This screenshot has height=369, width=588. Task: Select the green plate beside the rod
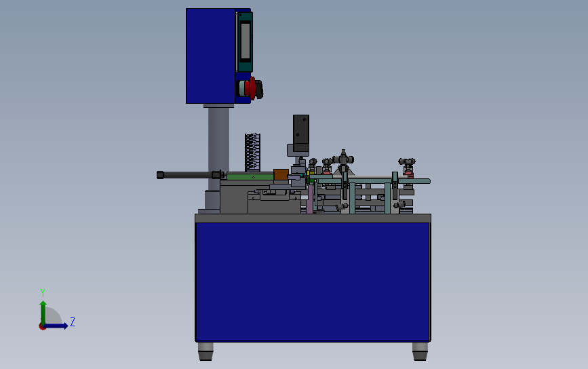click(x=250, y=176)
